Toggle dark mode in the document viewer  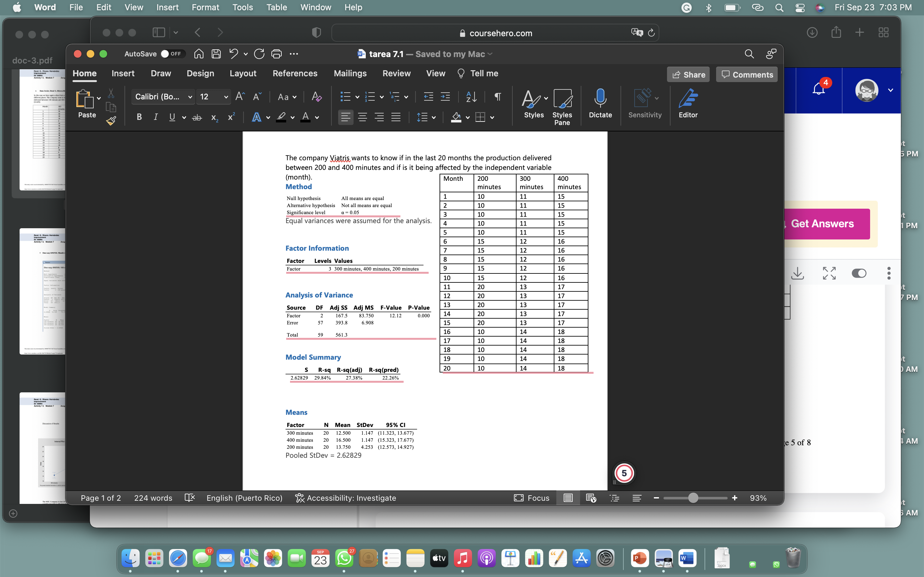[860, 273]
